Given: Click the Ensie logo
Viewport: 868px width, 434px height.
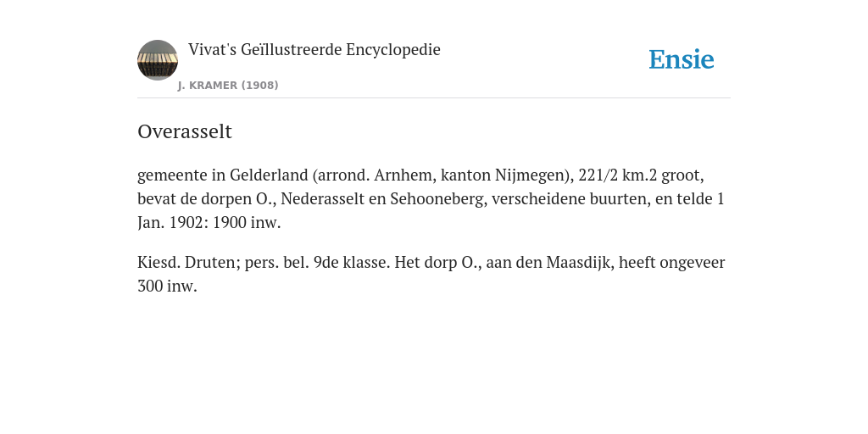Looking at the screenshot, I should pyautogui.click(x=682, y=59).
